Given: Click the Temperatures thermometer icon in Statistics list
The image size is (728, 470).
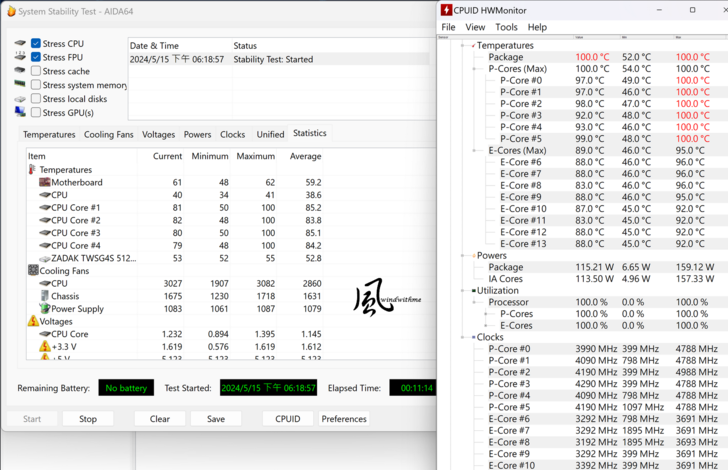Looking at the screenshot, I should click(33, 170).
